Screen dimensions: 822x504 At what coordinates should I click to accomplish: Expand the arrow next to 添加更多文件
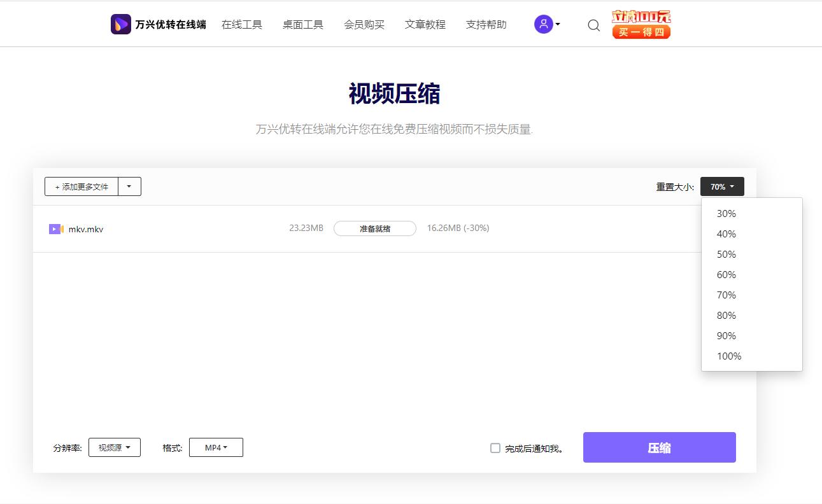(x=129, y=186)
